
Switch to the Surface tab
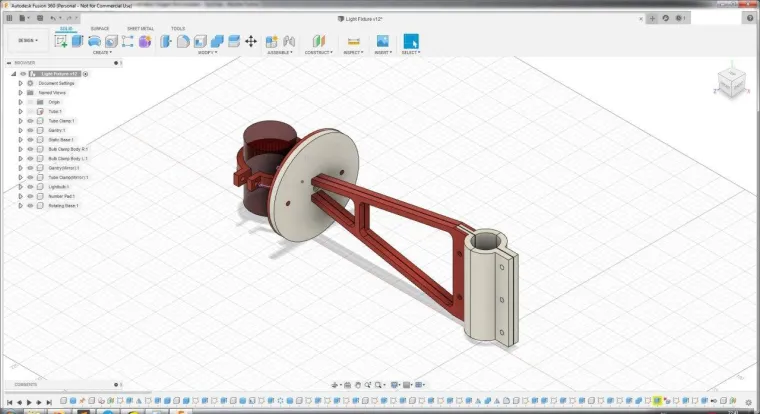pyautogui.click(x=100, y=29)
